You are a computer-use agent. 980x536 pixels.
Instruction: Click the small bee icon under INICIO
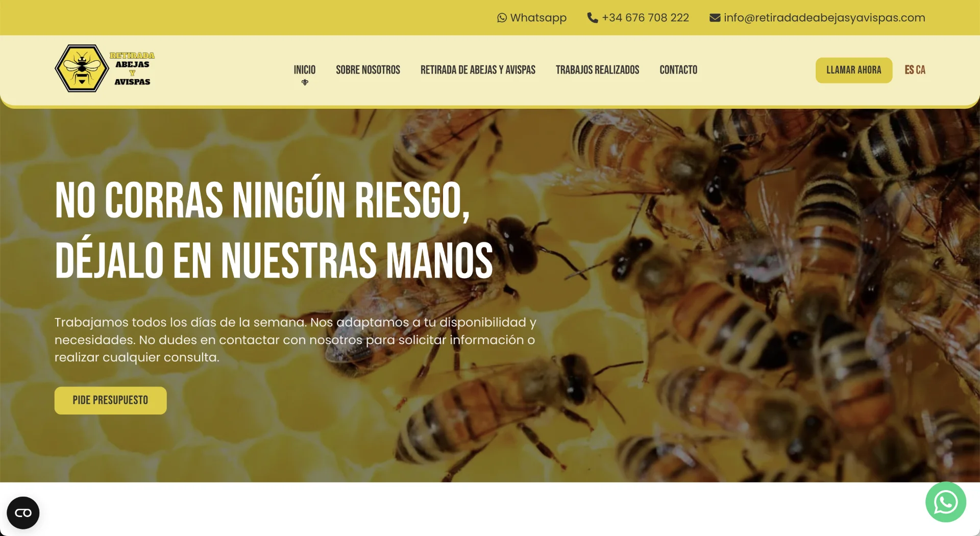305,82
